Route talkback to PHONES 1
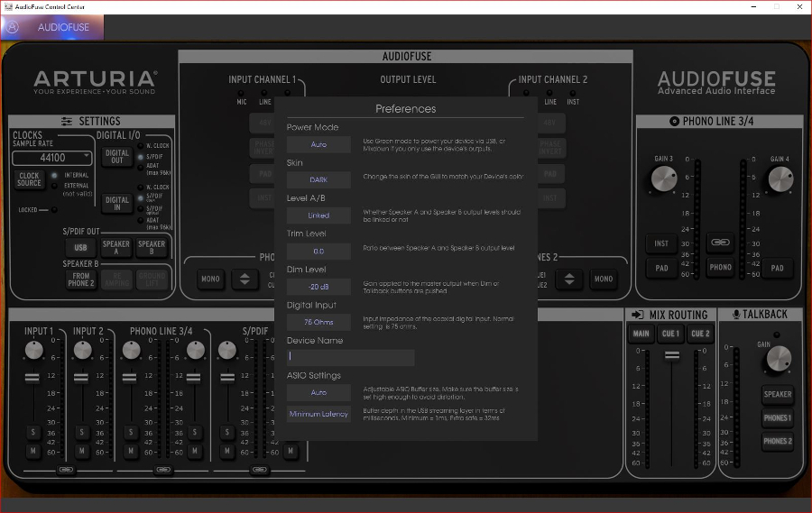This screenshot has width=812, height=513. (x=778, y=417)
